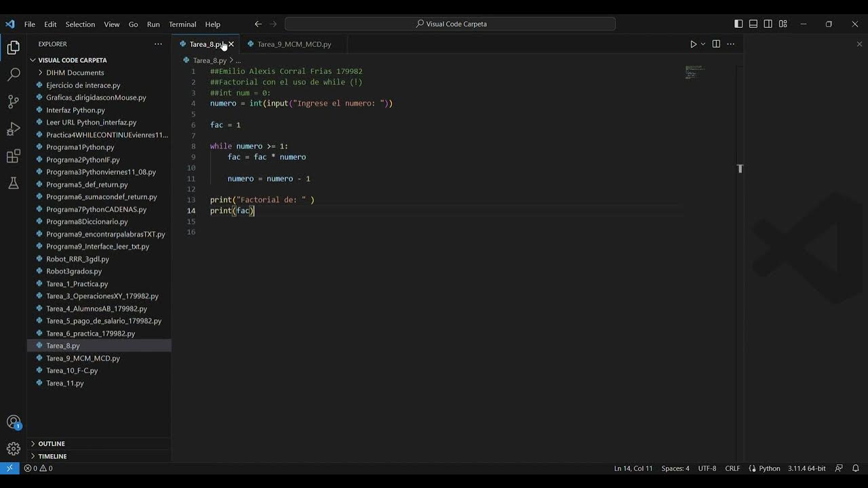
Task: Close the Tarea_8.py tab
Action: [231, 44]
